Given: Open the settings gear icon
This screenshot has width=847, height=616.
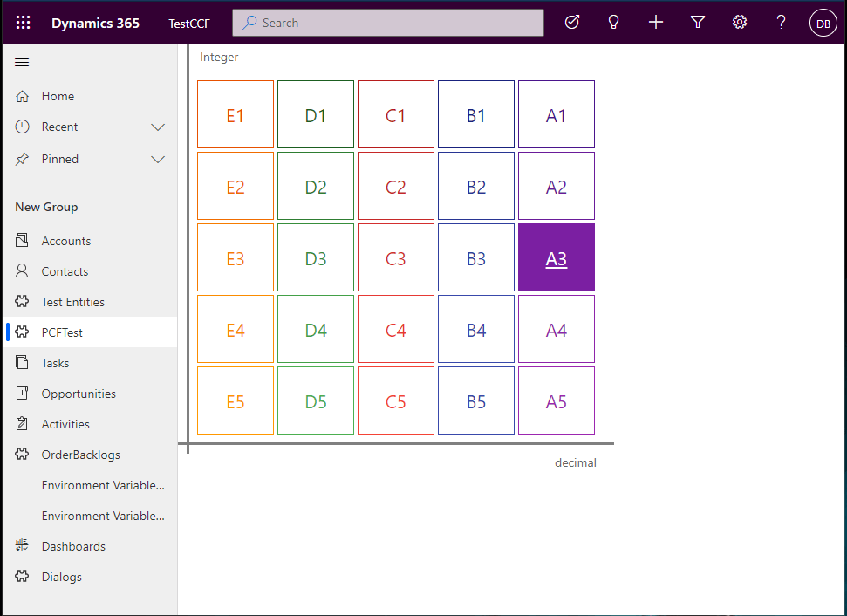Looking at the screenshot, I should coord(740,23).
